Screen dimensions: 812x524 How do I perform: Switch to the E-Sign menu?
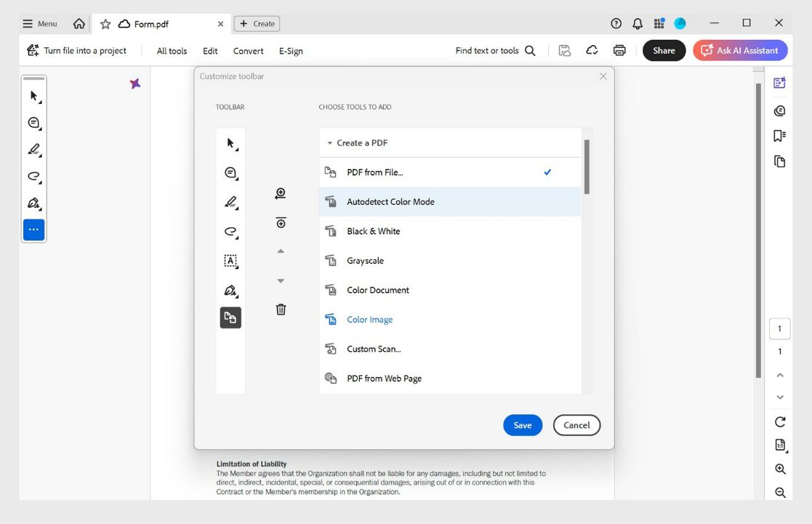[291, 51]
